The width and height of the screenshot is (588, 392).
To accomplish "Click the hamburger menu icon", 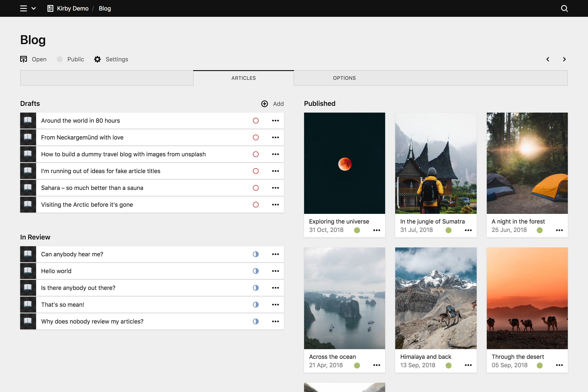I will click(x=24, y=8).
